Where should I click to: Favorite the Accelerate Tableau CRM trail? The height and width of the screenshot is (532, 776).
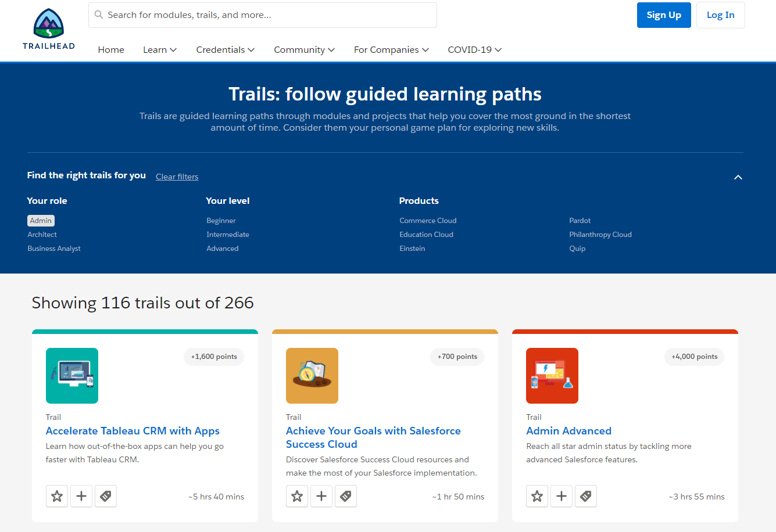(x=57, y=496)
